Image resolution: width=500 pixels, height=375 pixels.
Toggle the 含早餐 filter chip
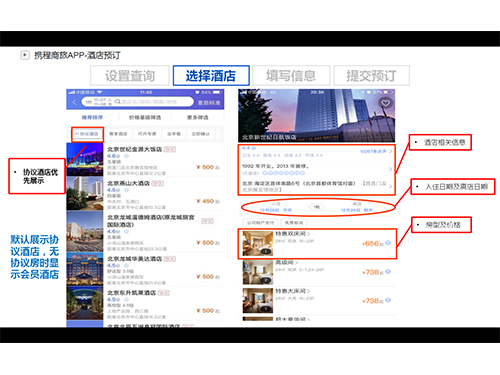174,134
